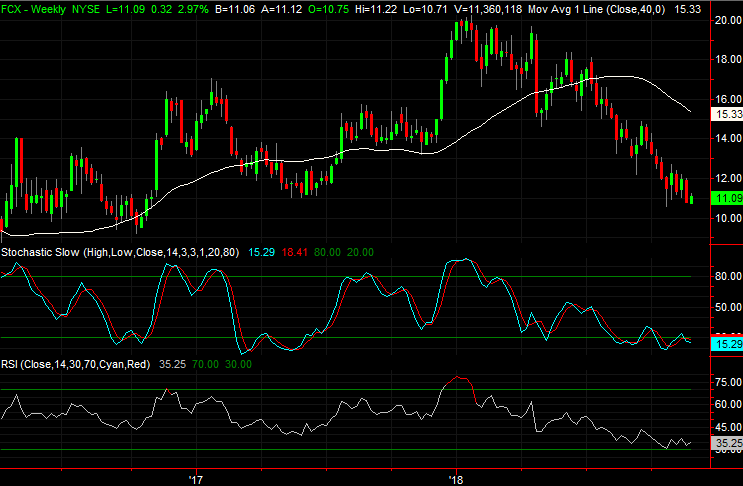The image size is (743, 486).
Task: Select the NYSE exchange label
Action: coord(86,9)
